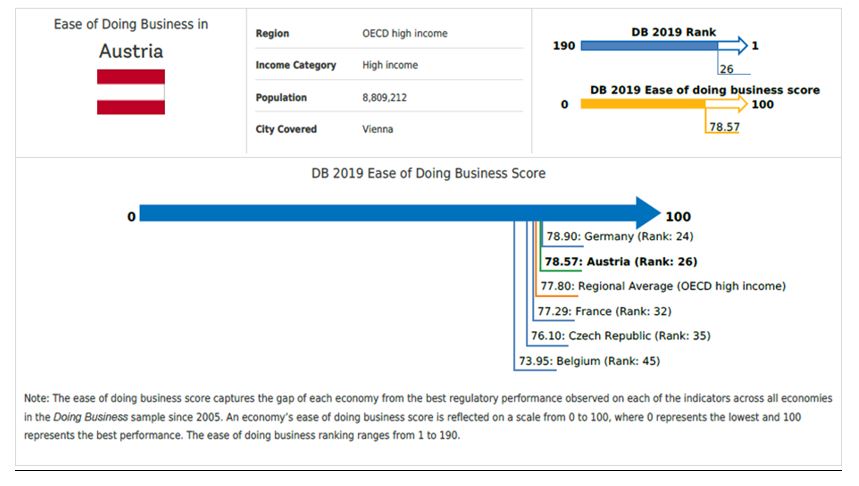Click the Region row label
Screen dimensions: 859x486
click(273, 33)
